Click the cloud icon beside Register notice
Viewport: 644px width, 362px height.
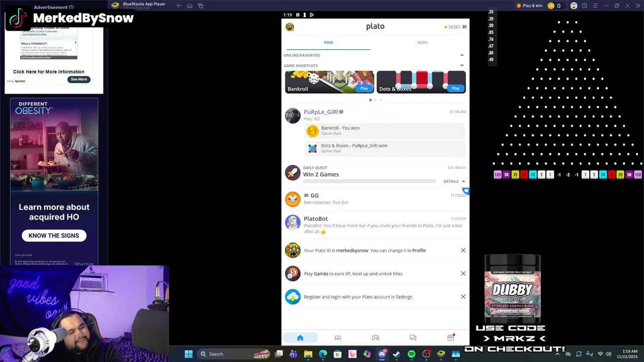(292, 297)
